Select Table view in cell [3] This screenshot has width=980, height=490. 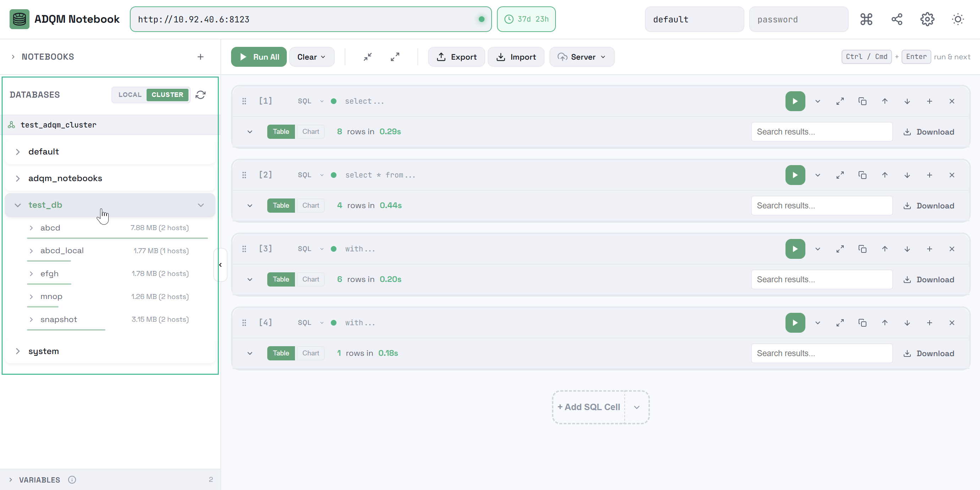click(x=281, y=279)
